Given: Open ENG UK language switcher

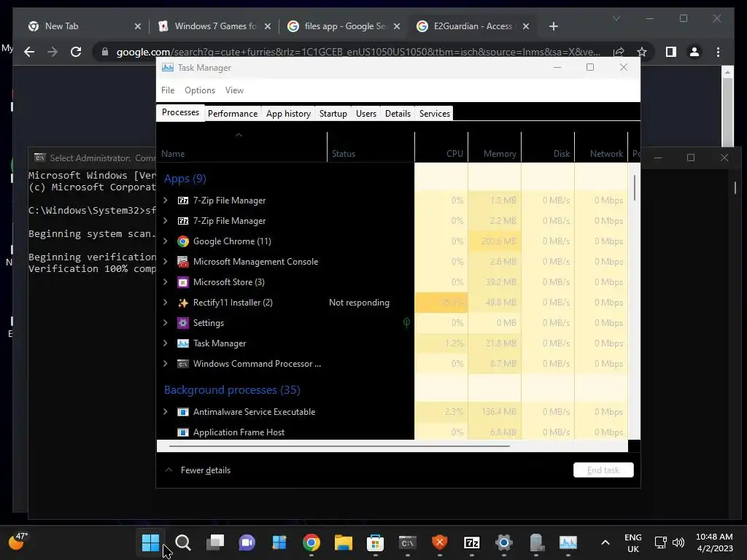Looking at the screenshot, I should 632,542.
